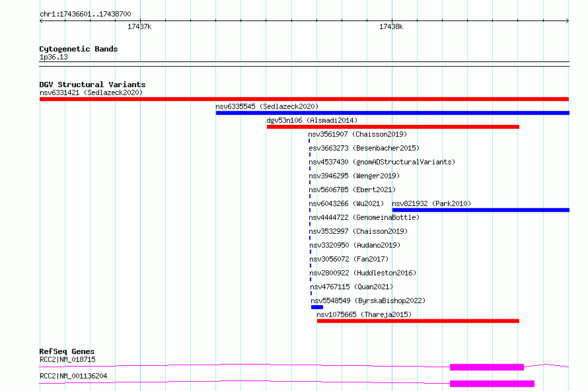Open variant nsv3561907 (Chaisson2019) label
Viewport: 588px width, 391px height.
(x=357, y=134)
